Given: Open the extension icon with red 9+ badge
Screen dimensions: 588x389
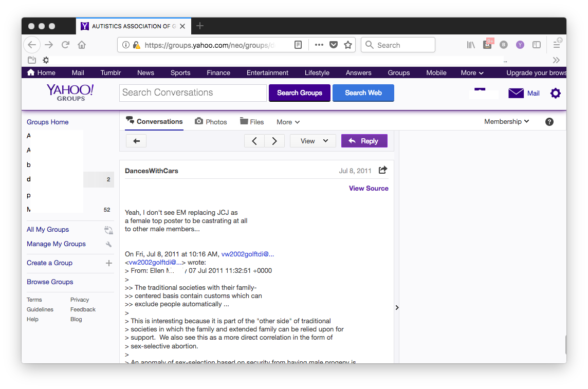Looking at the screenshot, I should [488, 44].
